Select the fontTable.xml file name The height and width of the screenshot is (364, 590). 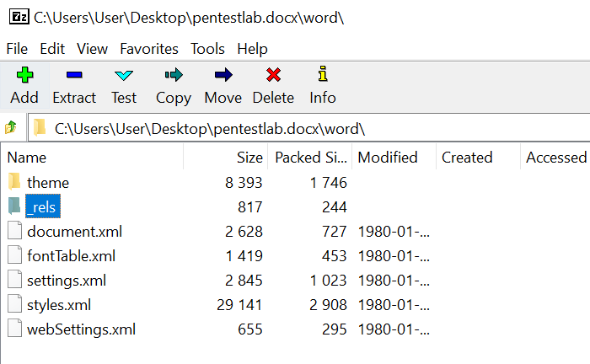(x=71, y=256)
